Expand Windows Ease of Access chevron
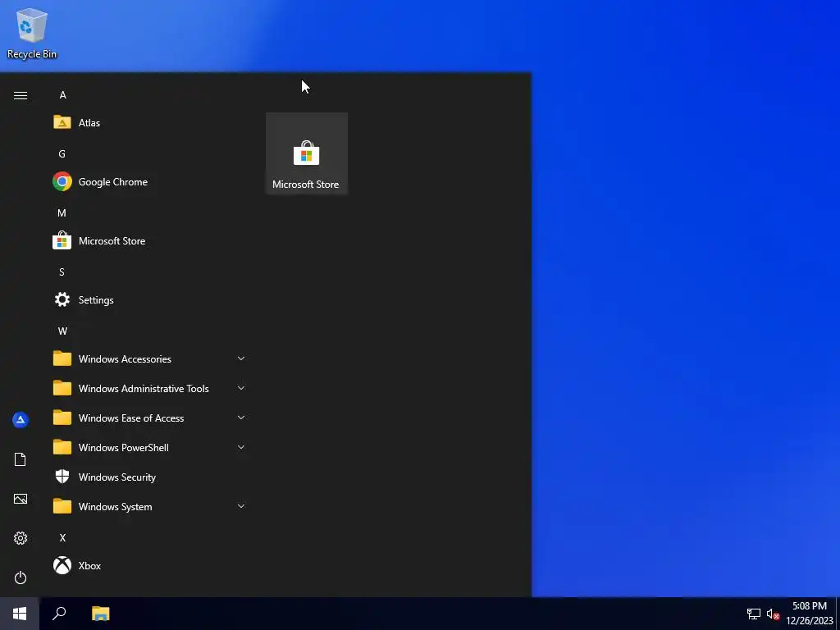 coord(241,418)
